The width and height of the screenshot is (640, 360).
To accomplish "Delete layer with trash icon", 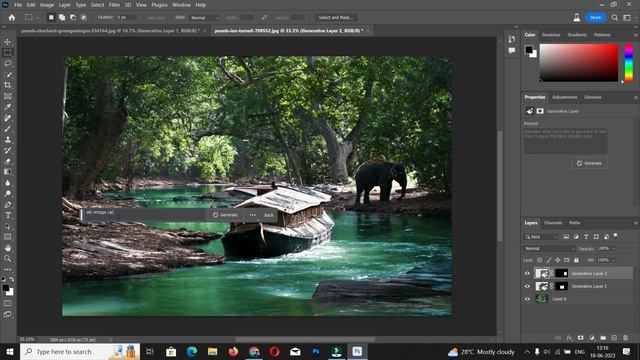I will pos(625,338).
